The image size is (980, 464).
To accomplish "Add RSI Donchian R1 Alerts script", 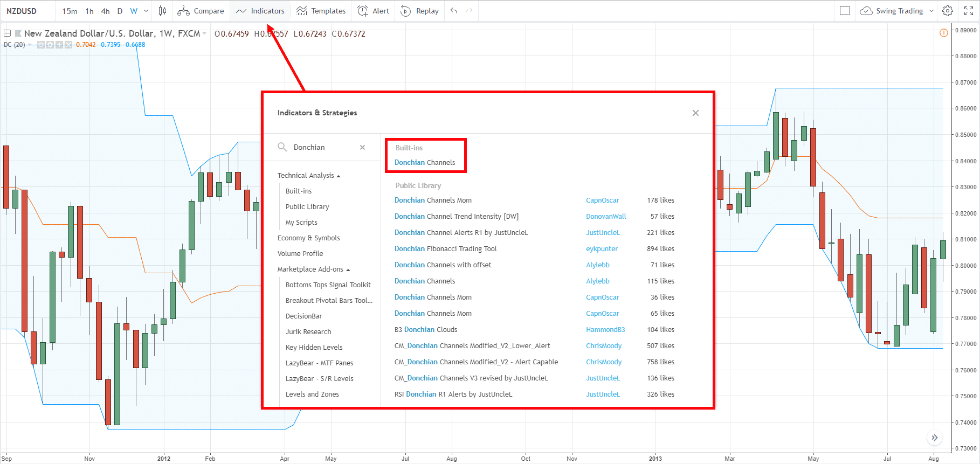I will tap(453, 394).
